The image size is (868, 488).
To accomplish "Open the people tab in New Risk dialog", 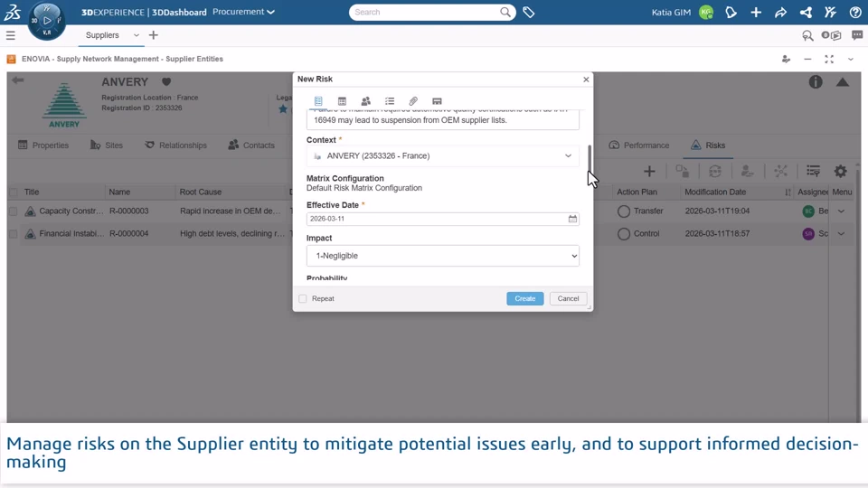I will point(366,101).
